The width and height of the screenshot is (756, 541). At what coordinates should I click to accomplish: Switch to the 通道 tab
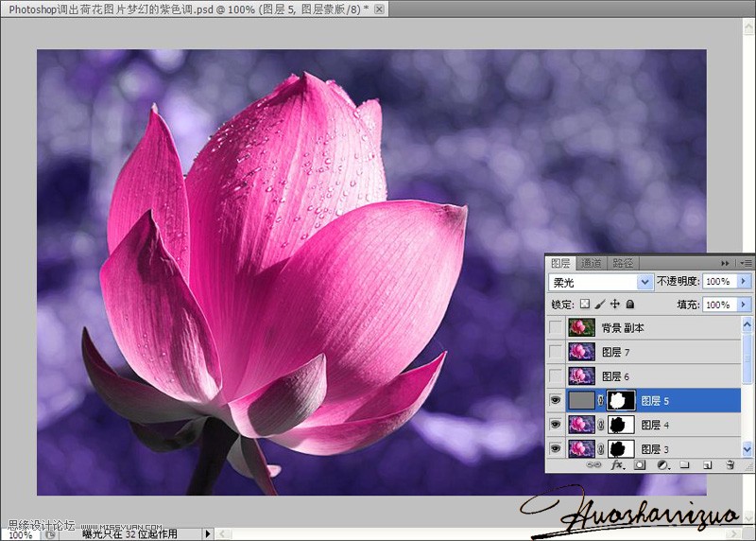pos(591,263)
